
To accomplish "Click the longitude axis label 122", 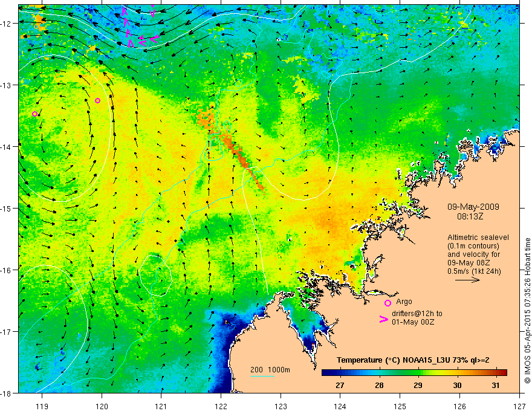I will 221,406.
